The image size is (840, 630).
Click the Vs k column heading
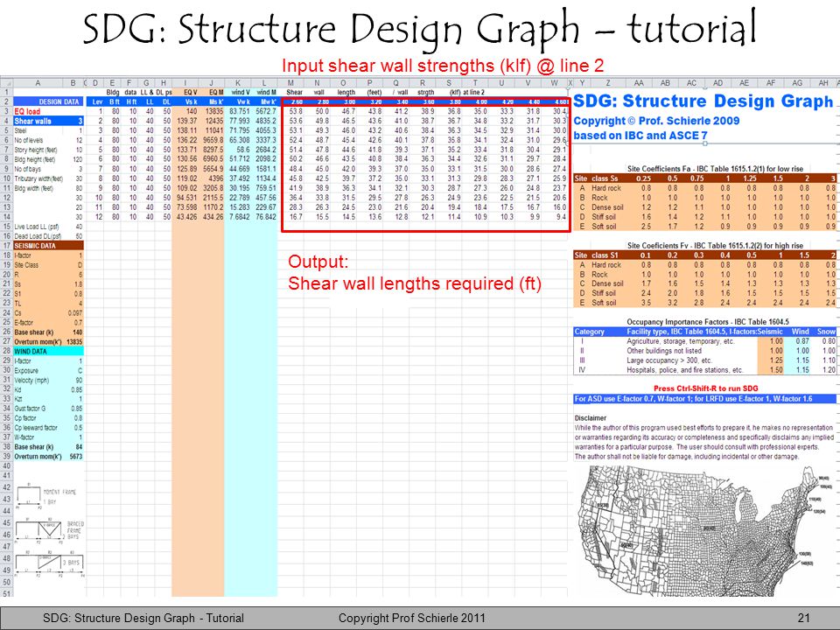click(192, 101)
